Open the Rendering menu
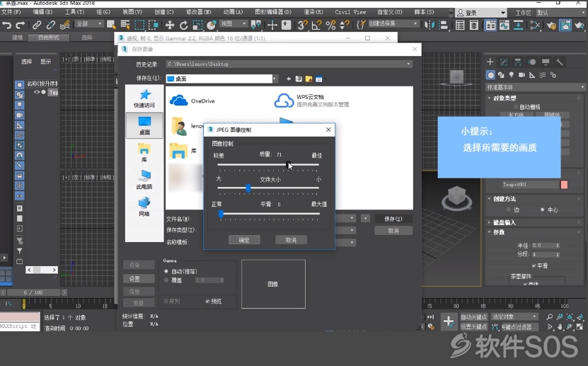This screenshot has height=366, width=588. pos(313,12)
